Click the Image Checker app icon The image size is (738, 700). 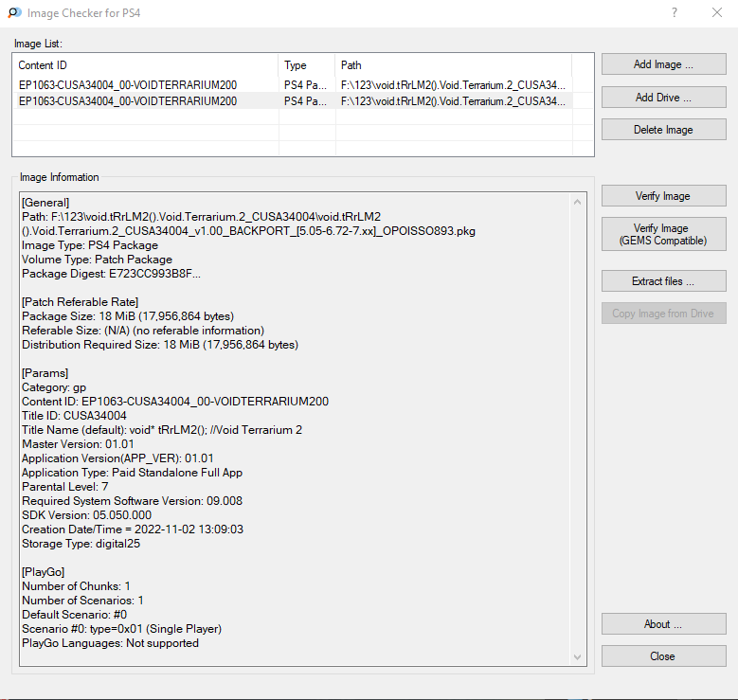[14, 12]
